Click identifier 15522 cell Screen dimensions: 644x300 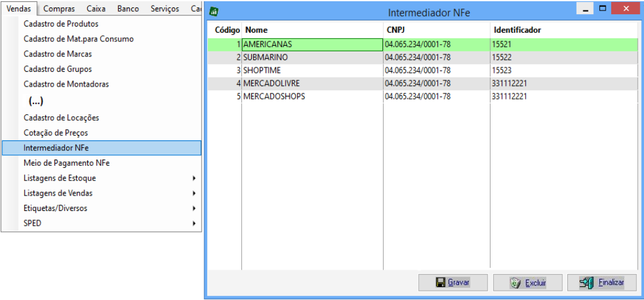(564, 58)
